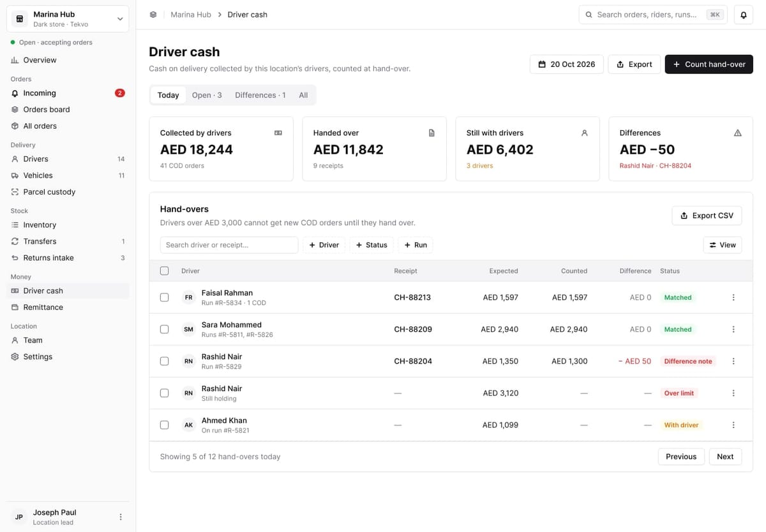The image size is (766, 532).
Task: Click receipt CH-88209
Action: pos(413,329)
